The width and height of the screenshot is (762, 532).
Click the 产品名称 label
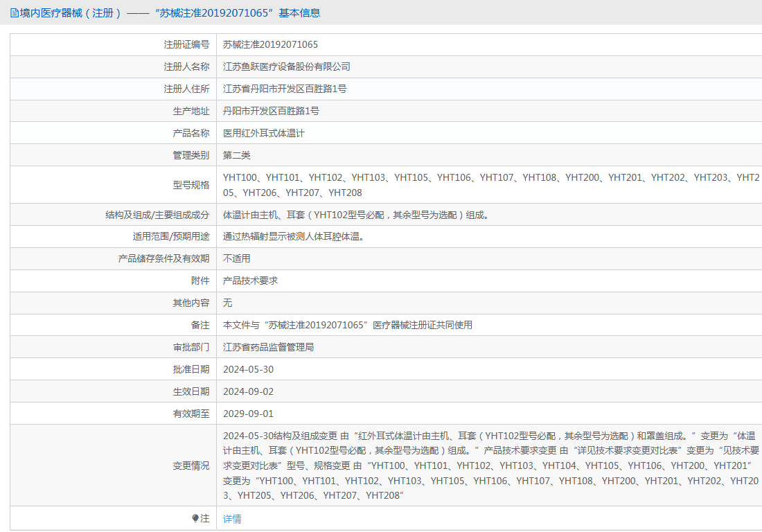pyautogui.click(x=191, y=133)
